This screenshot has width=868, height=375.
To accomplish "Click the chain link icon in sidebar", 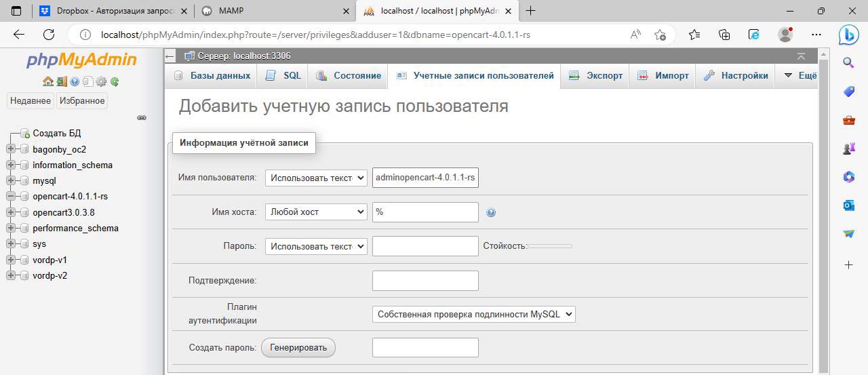I will pyautogui.click(x=142, y=117).
